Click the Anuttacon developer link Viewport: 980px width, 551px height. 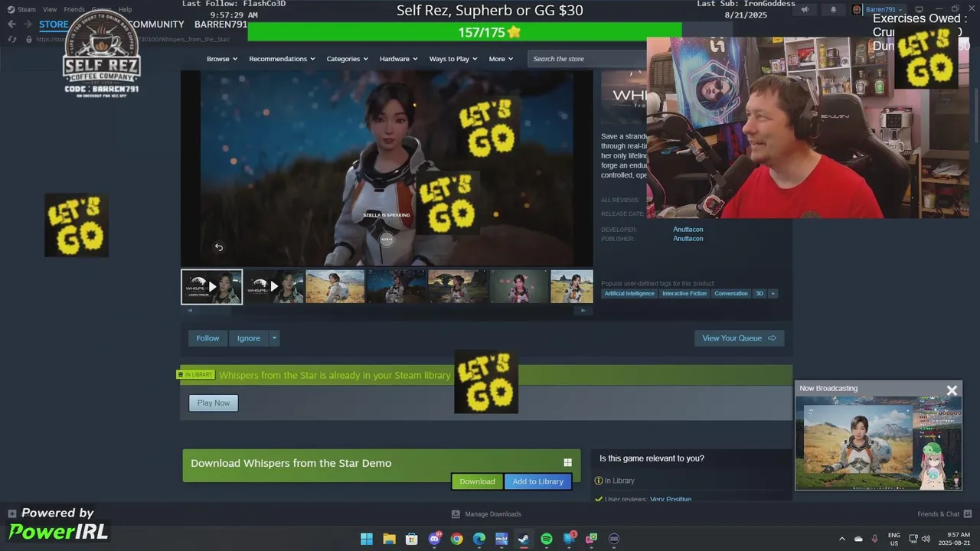(x=688, y=230)
